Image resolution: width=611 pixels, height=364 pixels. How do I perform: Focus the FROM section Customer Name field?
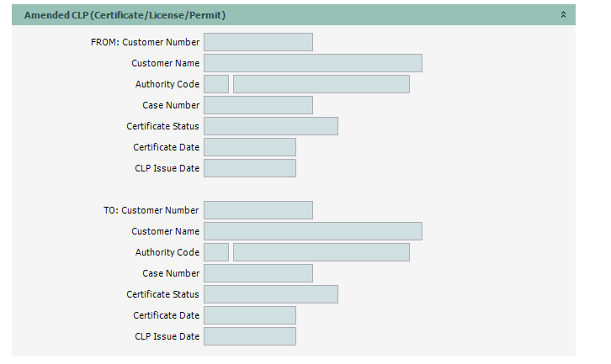pyautogui.click(x=313, y=63)
